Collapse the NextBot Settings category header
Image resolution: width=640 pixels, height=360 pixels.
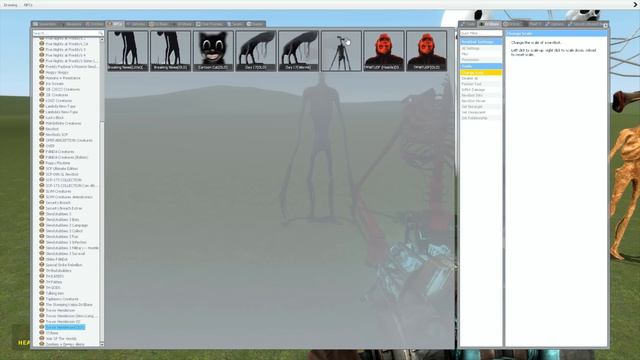coord(481,42)
